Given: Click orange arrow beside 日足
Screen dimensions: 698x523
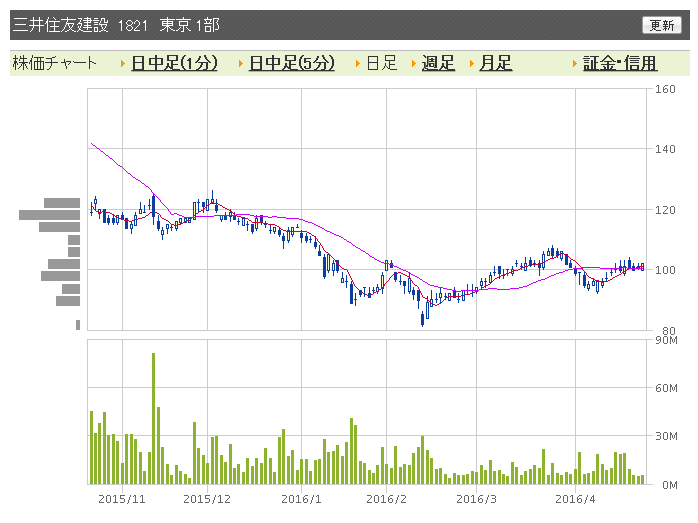Looking at the screenshot, I should (358, 64).
